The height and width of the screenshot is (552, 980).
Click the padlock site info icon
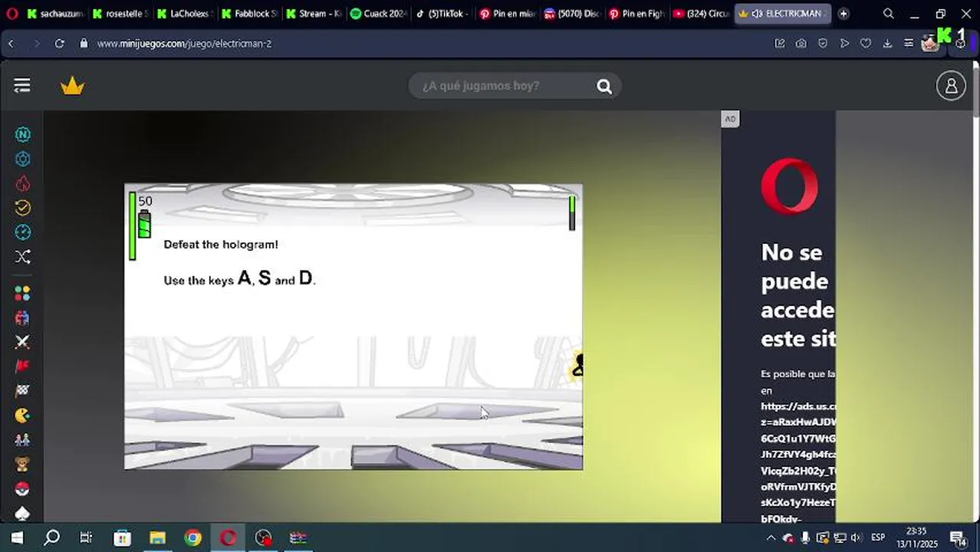(84, 44)
